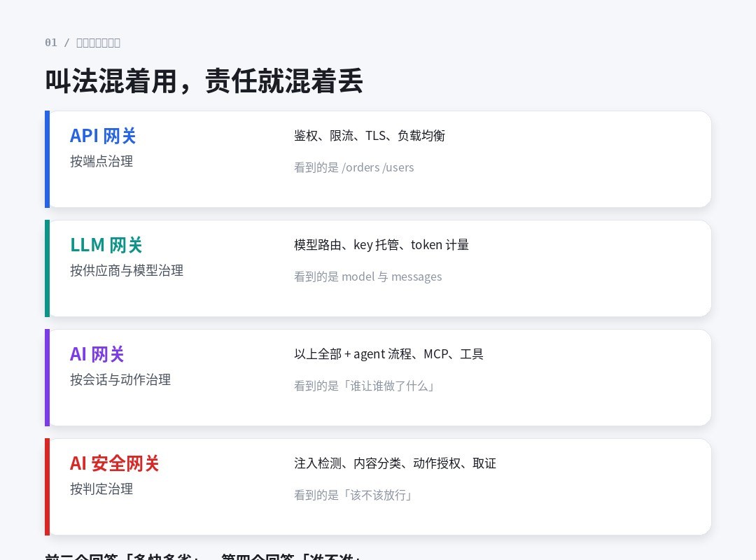Click the text 按判定治理
The width and height of the screenshot is (756, 560).
pyautogui.click(x=101, y=489)
